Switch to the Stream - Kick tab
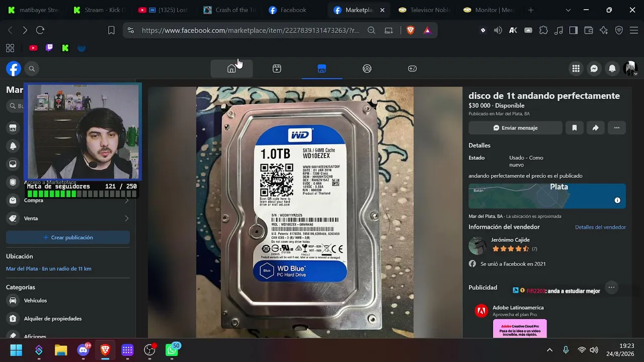Screen dimensions: 644x362 (x=99, y=10)
